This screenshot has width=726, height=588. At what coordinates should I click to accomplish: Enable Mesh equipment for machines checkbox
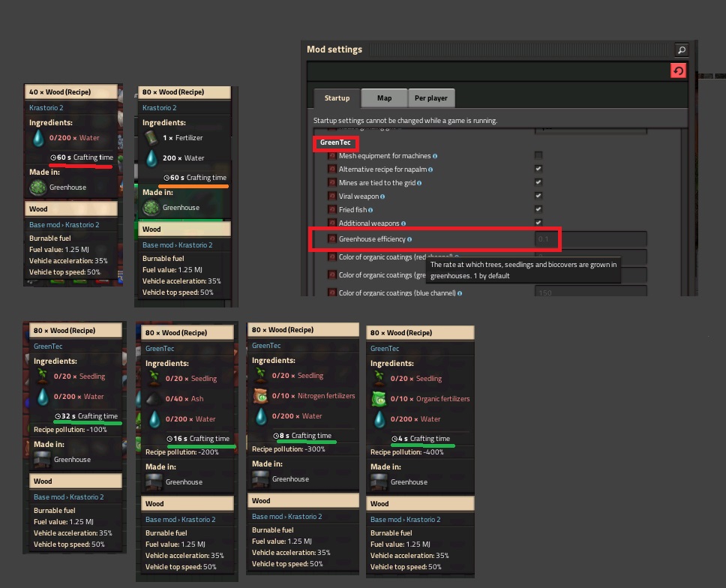[538, 155]
